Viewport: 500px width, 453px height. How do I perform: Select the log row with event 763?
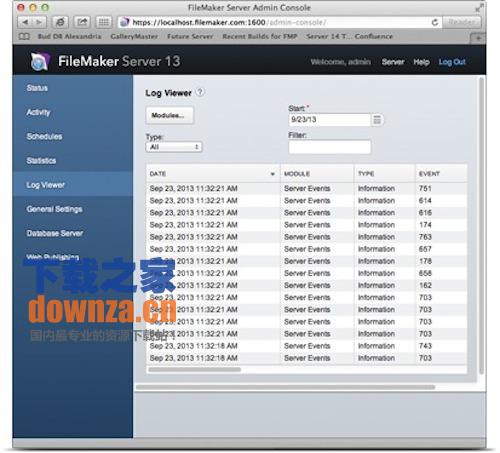(x=306, y=237)
